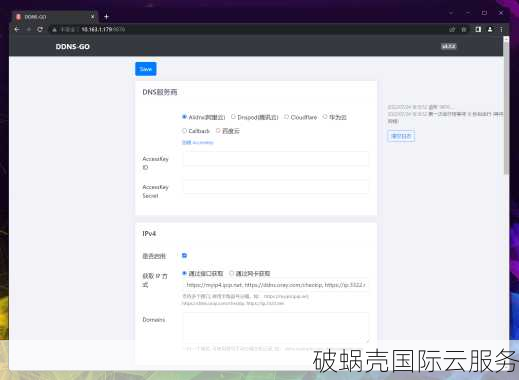This screenshot has width=519, height=380.
Task: Select the Alidns radio option
Action: (x=184, y=117)
